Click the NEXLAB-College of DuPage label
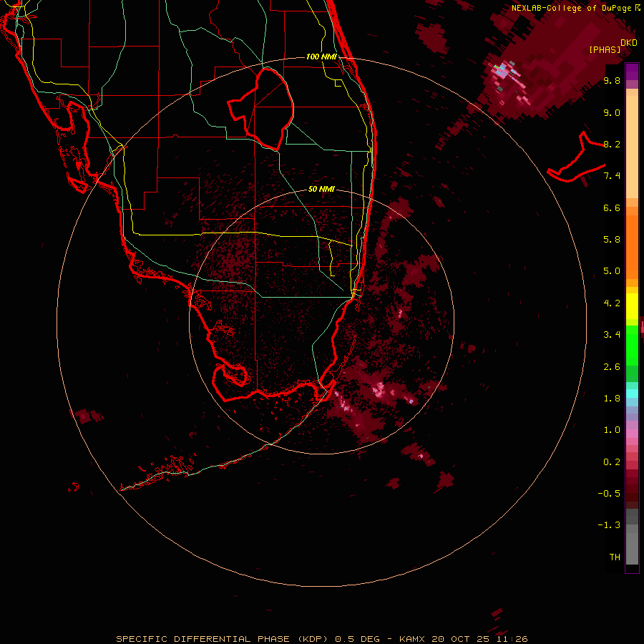This screenshot has width=644, height=644. (575, 8)
